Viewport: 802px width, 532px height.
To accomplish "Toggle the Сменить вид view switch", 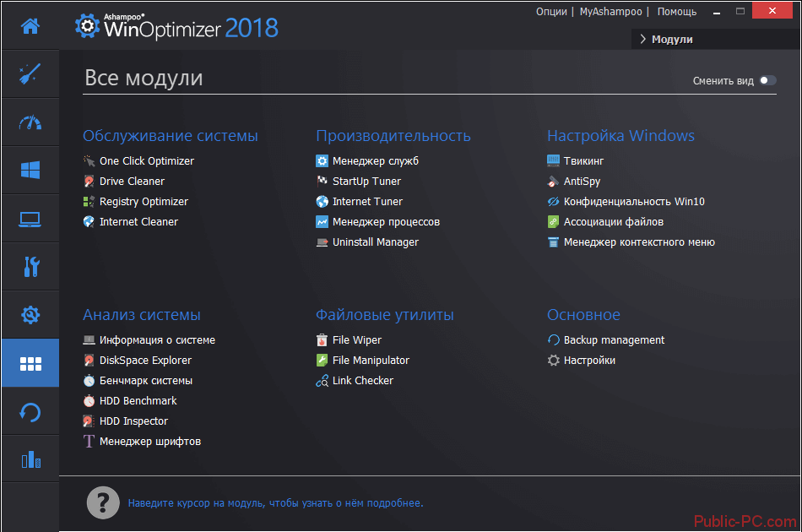I will [767, 80].
